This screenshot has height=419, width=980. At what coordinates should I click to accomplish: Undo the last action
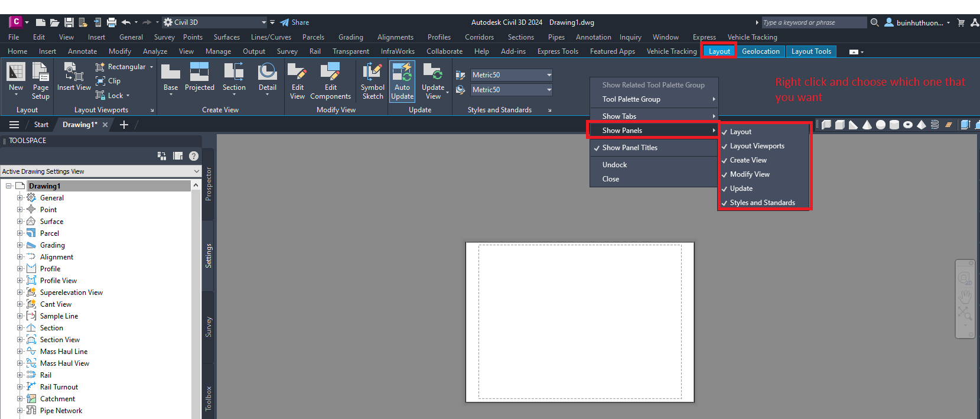pyautogui.click(x=126, y=22)
